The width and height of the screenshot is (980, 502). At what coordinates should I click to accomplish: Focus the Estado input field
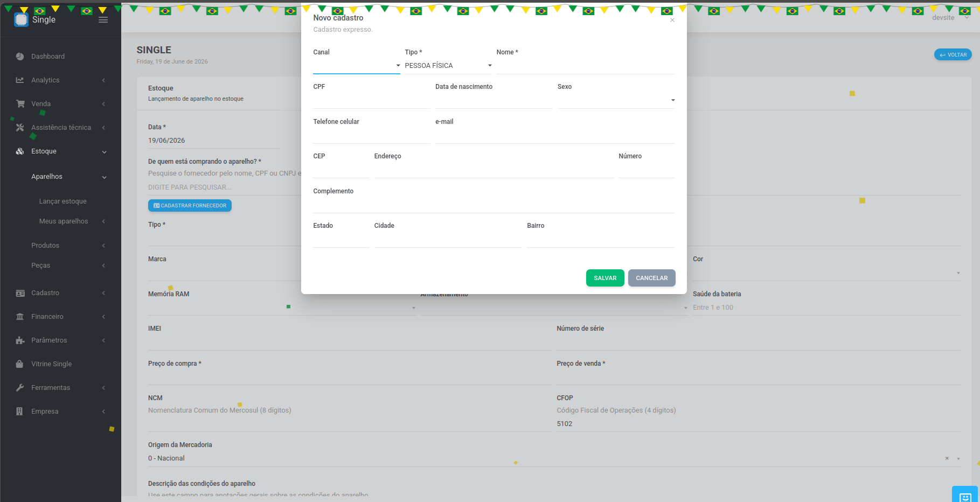[341, 239]
